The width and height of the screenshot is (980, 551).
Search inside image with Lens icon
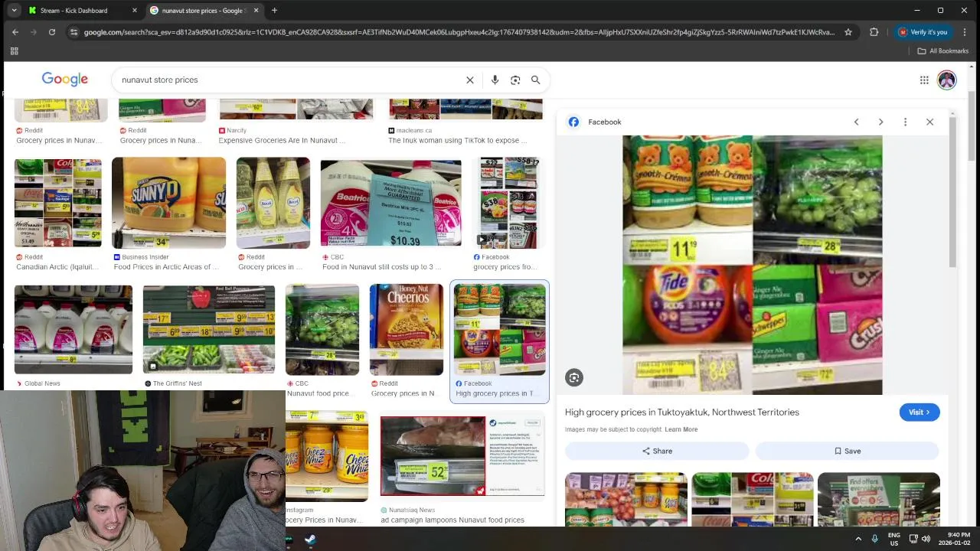(574, 377)
